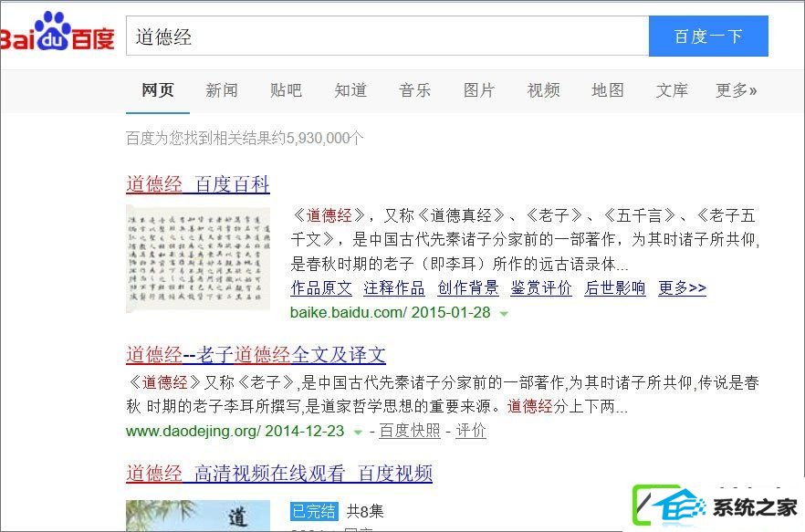Switch to the 图片 tab
This screenshot has width=805, height=532.
pyautogui.click(x=479, y=90)
